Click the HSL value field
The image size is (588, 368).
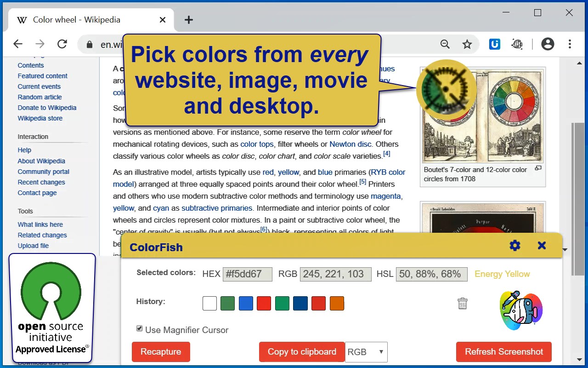[x=432, y=274]
